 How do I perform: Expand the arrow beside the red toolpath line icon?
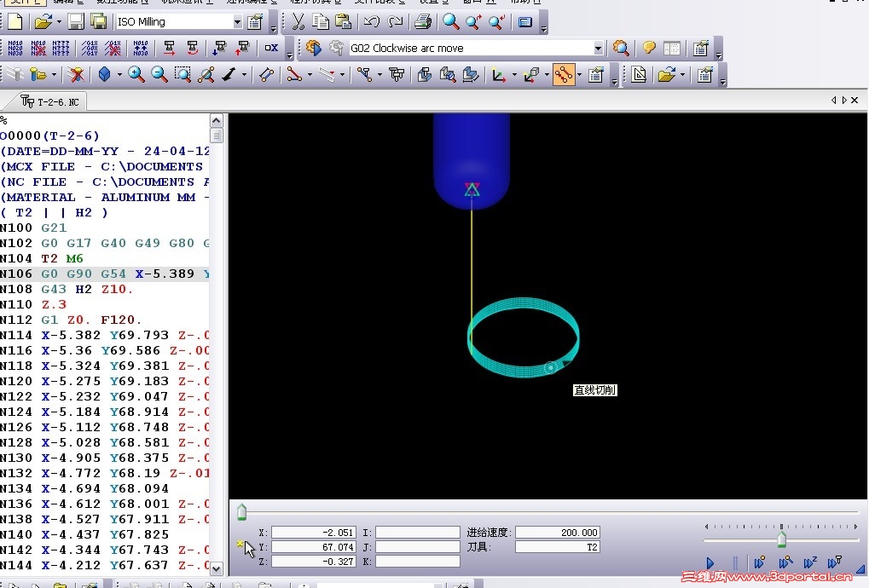click(x=310, y=75)
